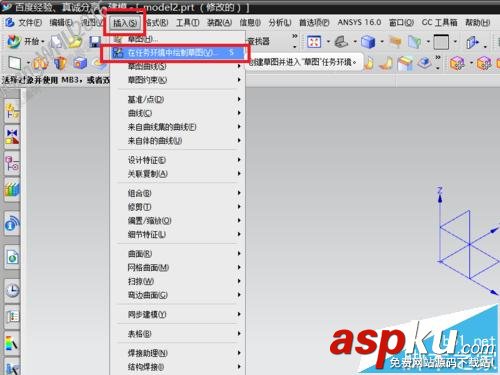Open the 分析(L) menu
Screen dimensions: 500x375
[x=280, y=23]
